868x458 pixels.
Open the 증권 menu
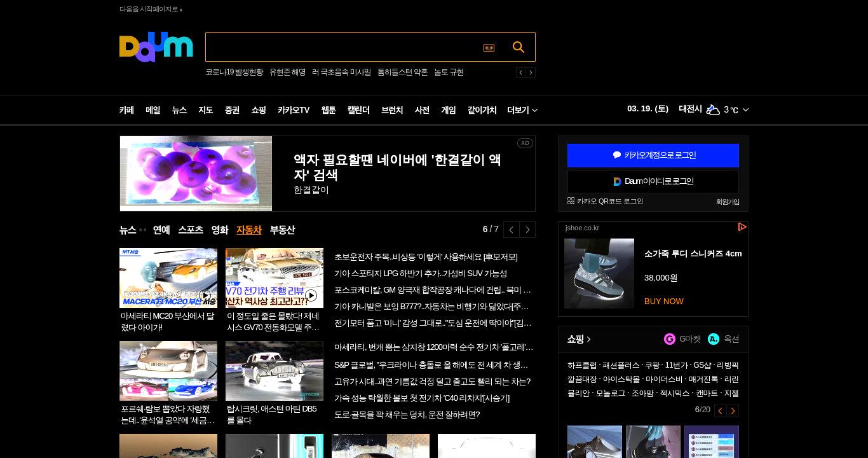[x=232, y=110]
